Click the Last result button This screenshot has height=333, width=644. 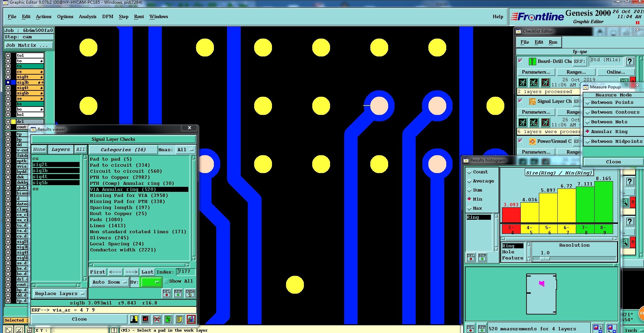coord(147,272)
